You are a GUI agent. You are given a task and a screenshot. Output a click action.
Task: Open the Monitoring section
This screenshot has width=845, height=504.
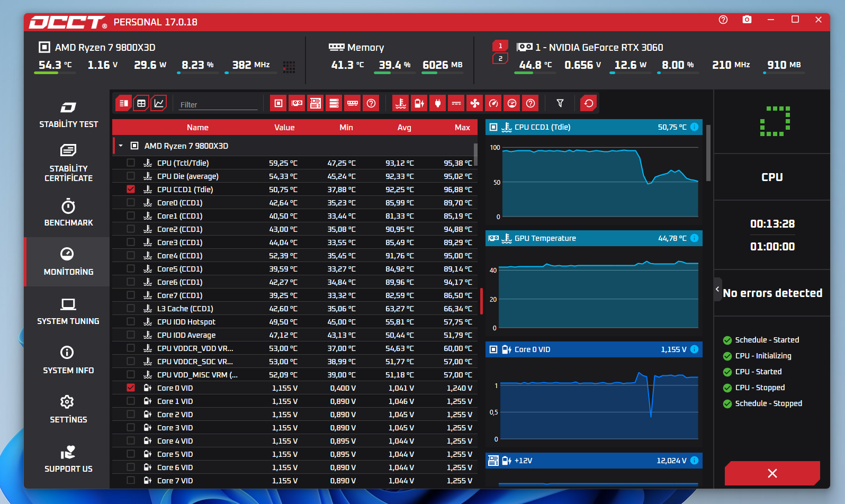[68, 262]
